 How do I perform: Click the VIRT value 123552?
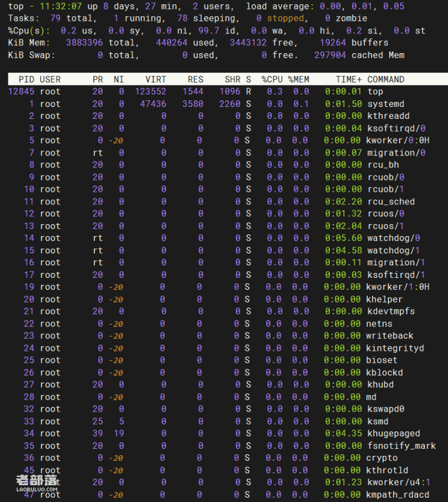pyautogui.click(x=151, y=91)
